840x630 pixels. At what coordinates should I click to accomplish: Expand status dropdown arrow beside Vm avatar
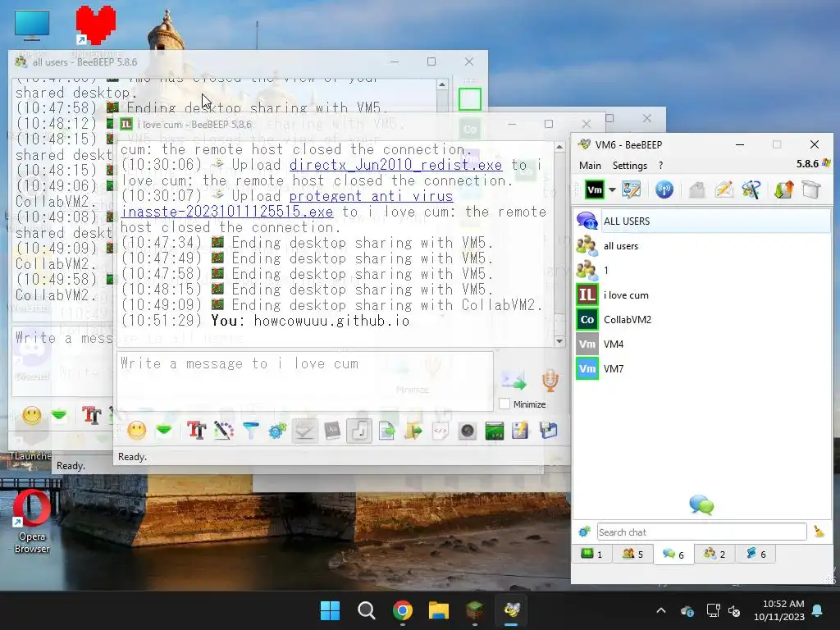[612, 189]
